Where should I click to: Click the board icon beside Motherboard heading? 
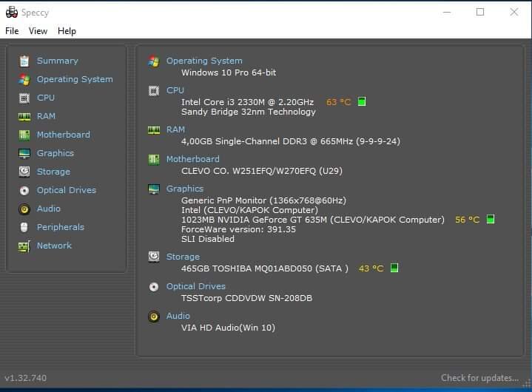(154, 159)
